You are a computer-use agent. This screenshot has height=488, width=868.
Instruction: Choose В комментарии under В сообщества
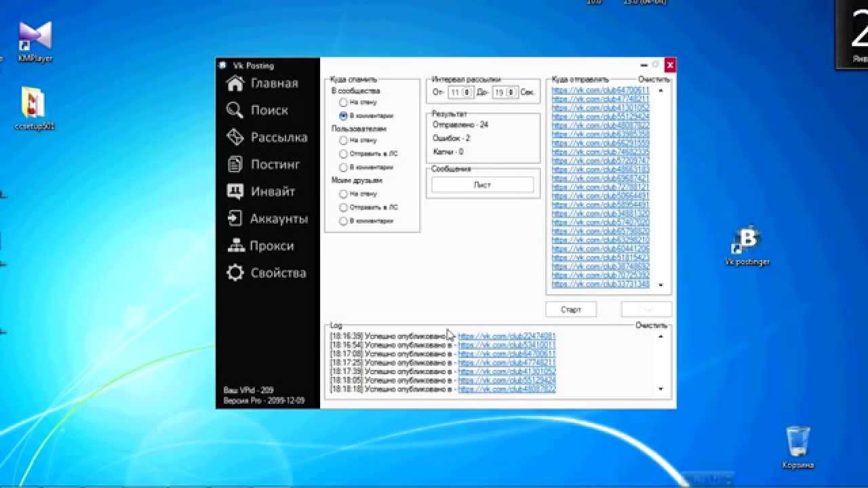click(343, 116)
